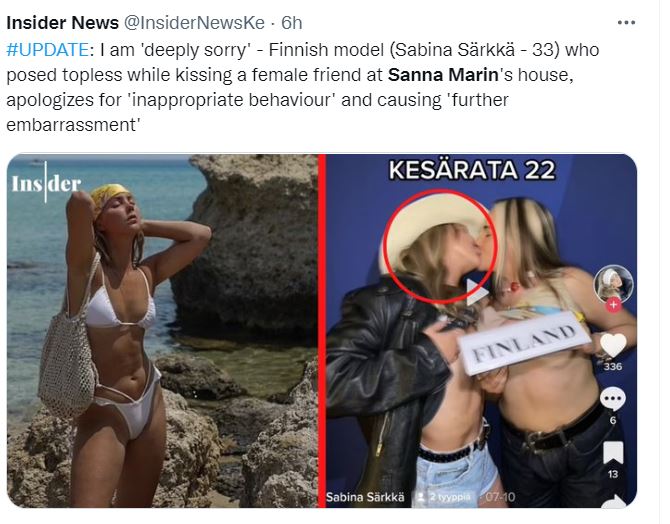Play the video with the center play button
This screenshot has height=524, width=670.
pos(477,292)
